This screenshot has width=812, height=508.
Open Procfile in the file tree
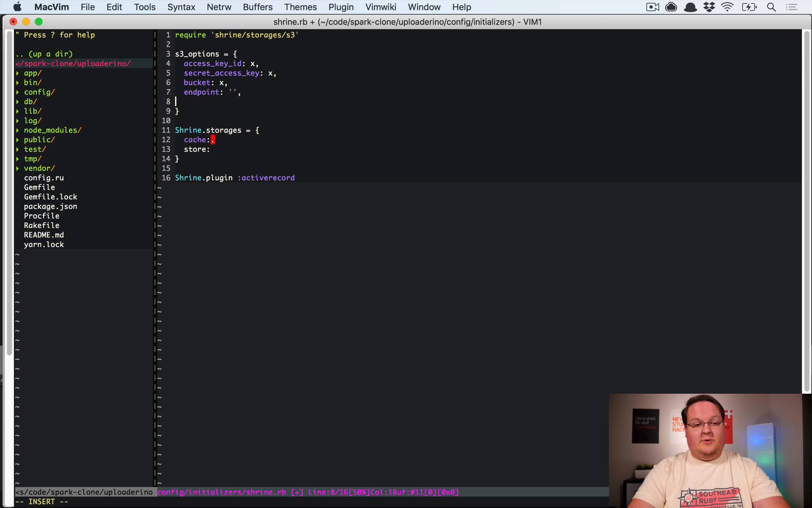tap(42, 216)
